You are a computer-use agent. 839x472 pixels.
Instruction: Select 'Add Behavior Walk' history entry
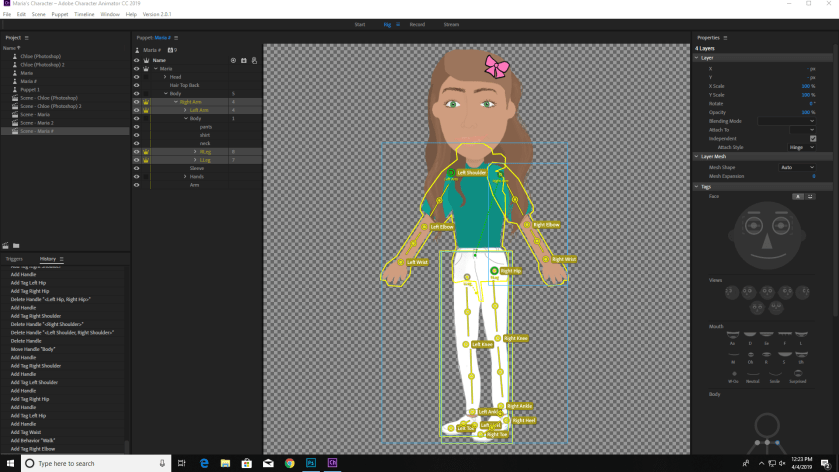[31, 440]
